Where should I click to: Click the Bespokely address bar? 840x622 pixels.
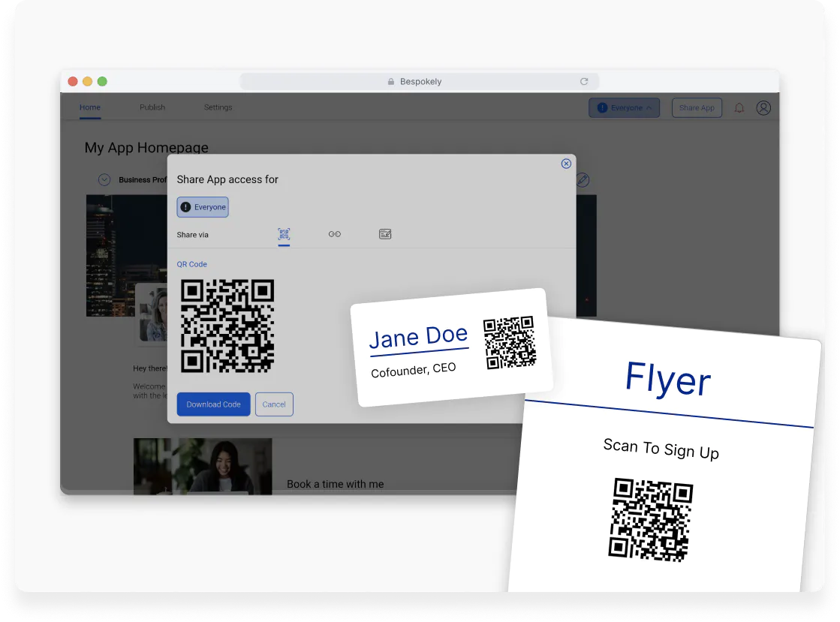point(420,81)
